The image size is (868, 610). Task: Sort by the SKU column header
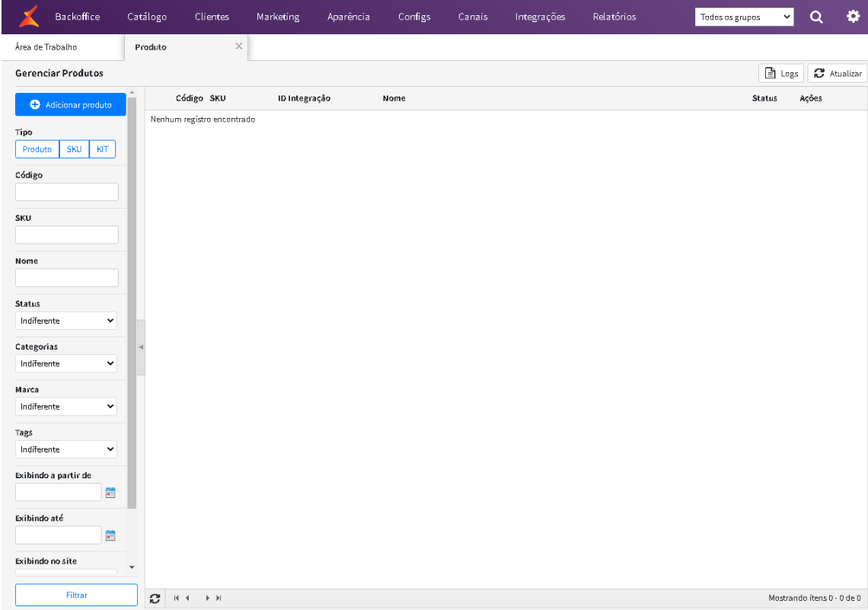(218, 98)
